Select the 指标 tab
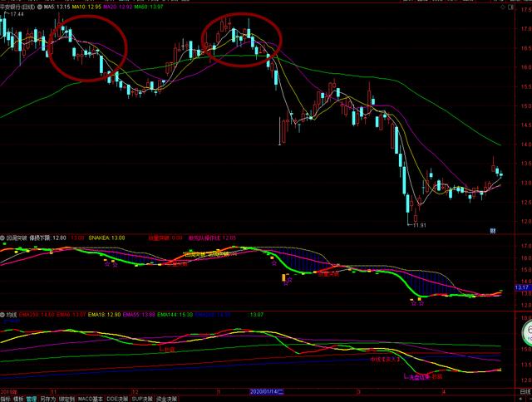Image resolution: width=532 pixels, height=402 pixels. point(6,399)
